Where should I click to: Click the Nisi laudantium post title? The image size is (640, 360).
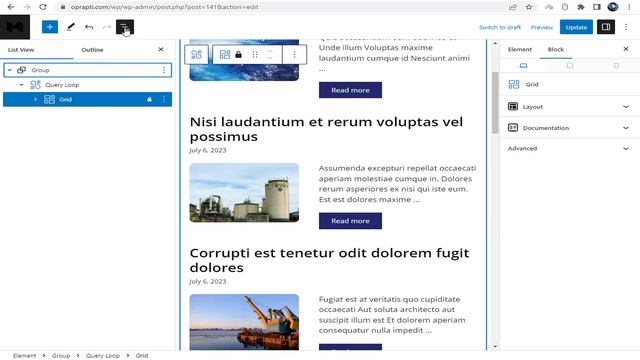coord(327,129)
